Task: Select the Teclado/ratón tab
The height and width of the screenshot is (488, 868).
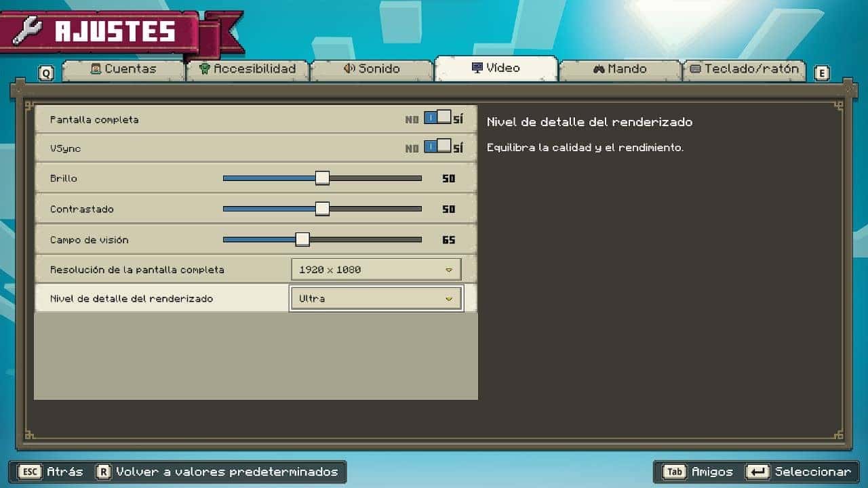Action: 745,69
